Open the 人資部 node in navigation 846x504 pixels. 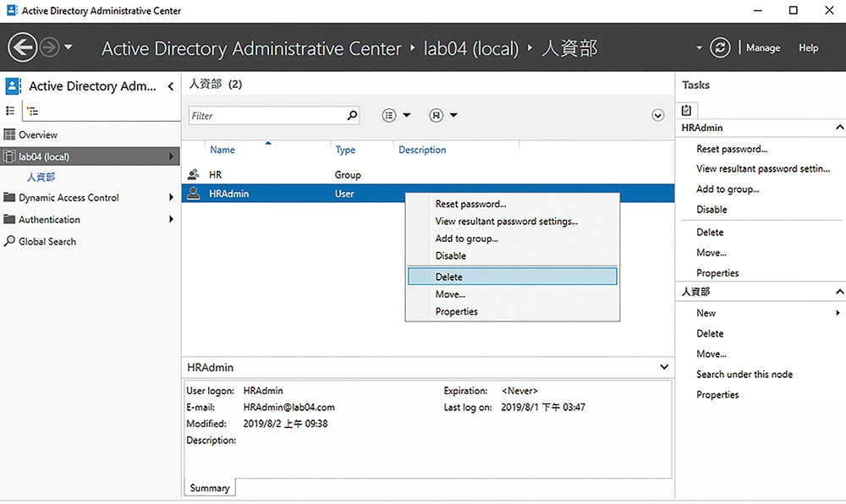(x=41, y=177)
